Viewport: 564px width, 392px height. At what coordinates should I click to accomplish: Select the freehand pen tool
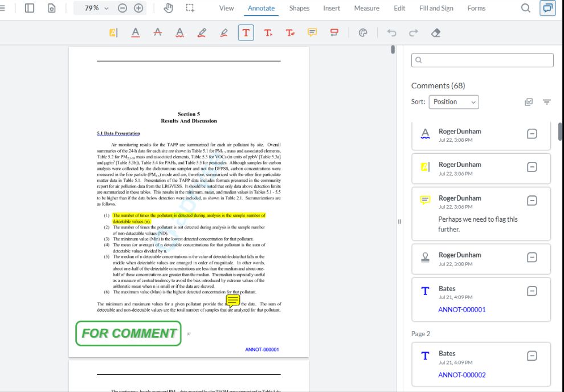click(202, 32)
